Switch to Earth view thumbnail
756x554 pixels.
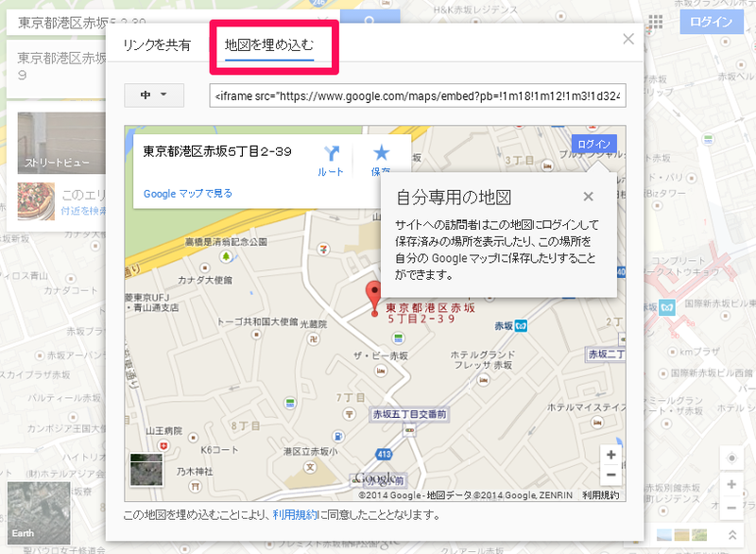(x=39, y=513)
